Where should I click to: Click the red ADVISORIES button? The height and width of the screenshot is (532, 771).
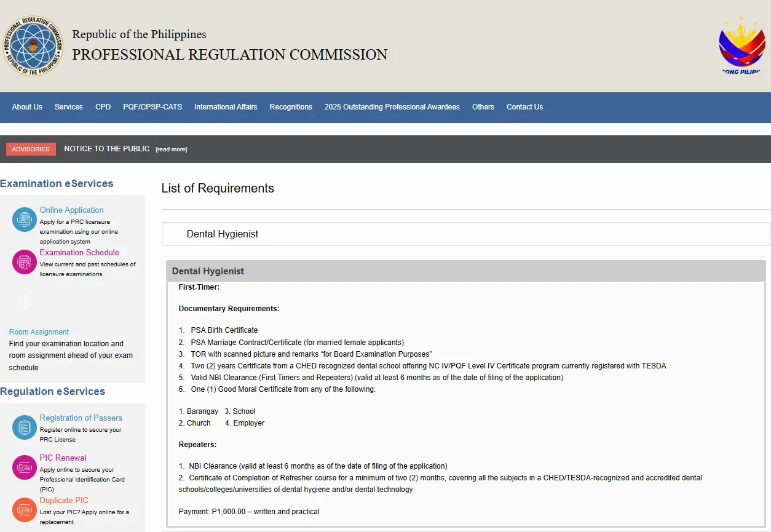[31, 149]
